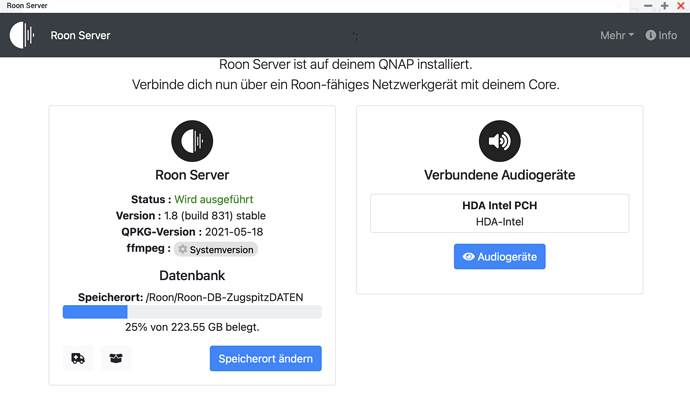This screenshot has width=690, height=402.
Task: Click the path '/Roon/Roon-DB-ZugspitzDATEN'
Action: coord(224,297)
